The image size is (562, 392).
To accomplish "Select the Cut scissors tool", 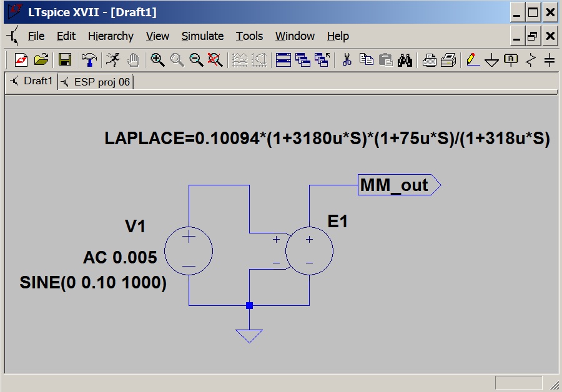I will (x=347, y=60).
